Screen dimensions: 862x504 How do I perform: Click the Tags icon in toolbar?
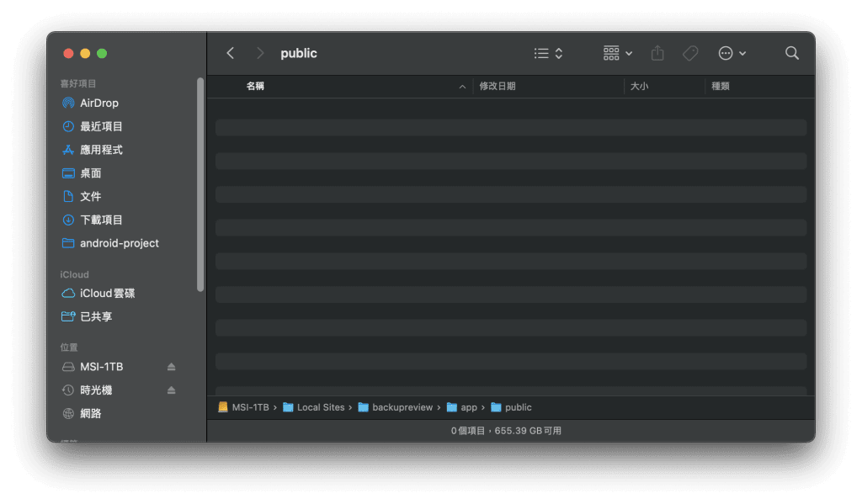[690, 53]
